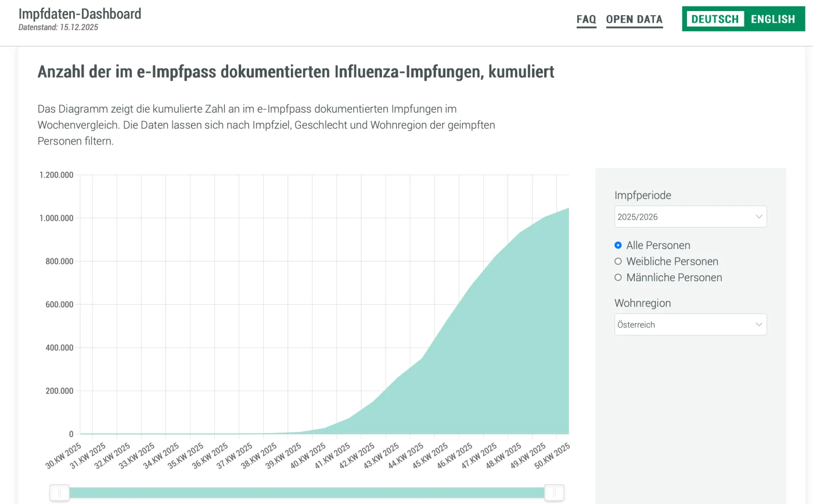Open the OPEN DATA page

pos(634,19)
